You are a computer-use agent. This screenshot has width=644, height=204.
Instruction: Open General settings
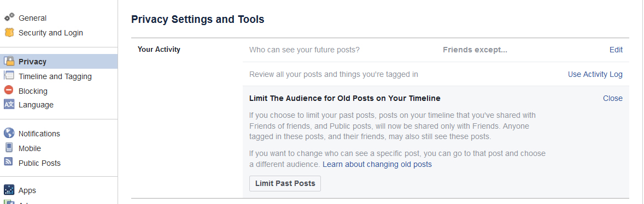coord(32,18)
